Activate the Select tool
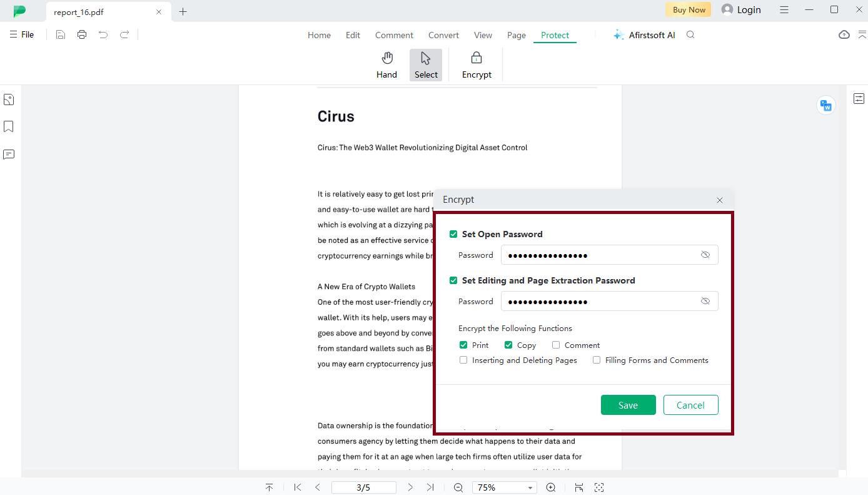 (x=426, y=65)
